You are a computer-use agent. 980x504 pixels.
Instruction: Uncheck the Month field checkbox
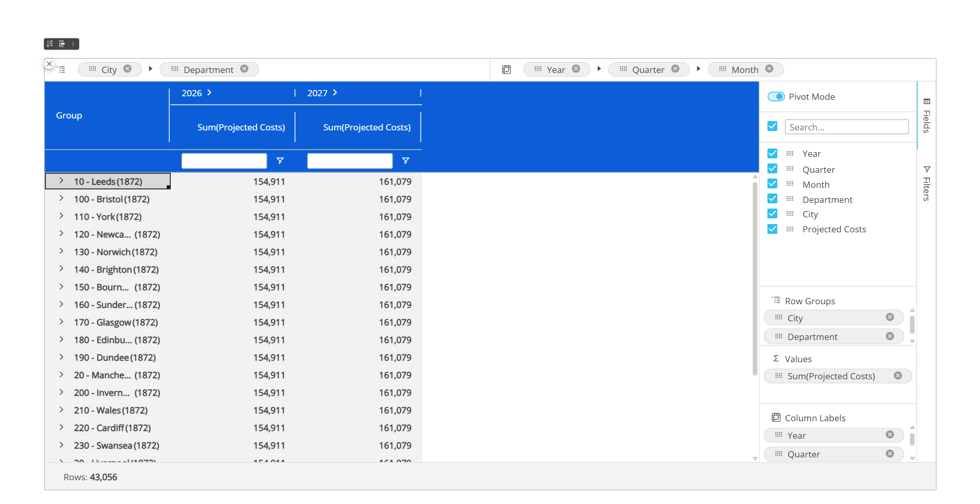773,184
